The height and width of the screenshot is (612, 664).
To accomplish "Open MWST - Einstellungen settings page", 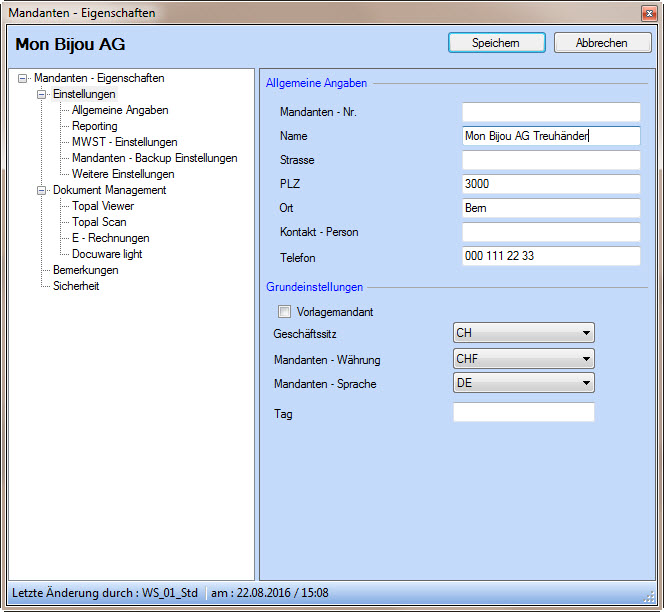I will (x=124, y=142).
